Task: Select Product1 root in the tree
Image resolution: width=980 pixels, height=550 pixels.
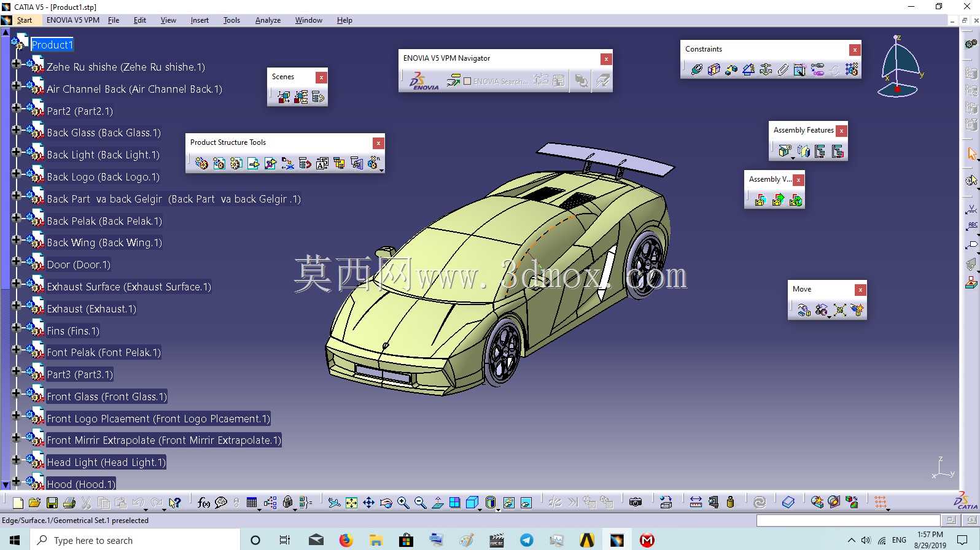Action: click(x=52, y=45)
